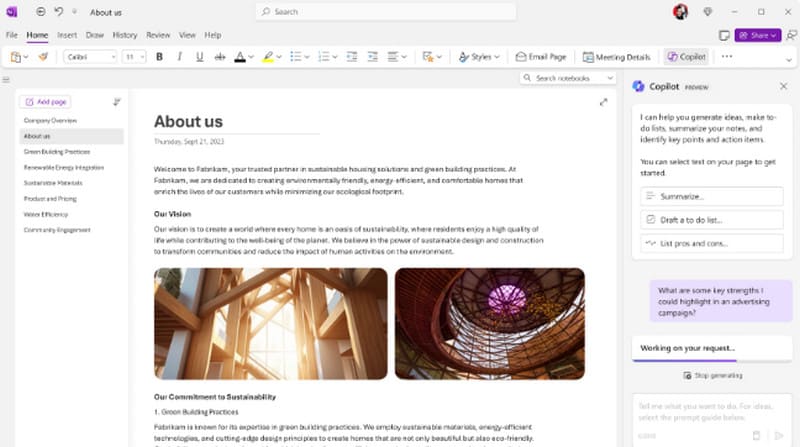800x447 pixels.
Task: Open the highlight color dropdown arrow
Action: [x=279, y=57]
